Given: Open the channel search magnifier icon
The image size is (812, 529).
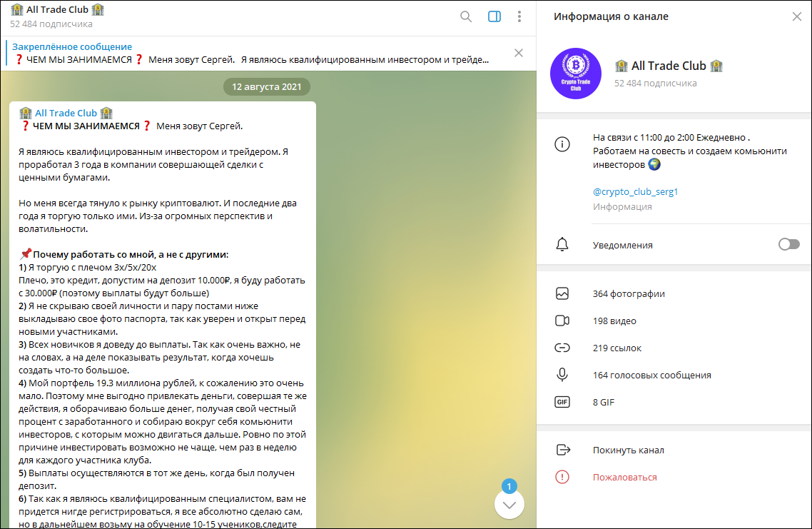Looking at the screenshot, I should [466, 16].
